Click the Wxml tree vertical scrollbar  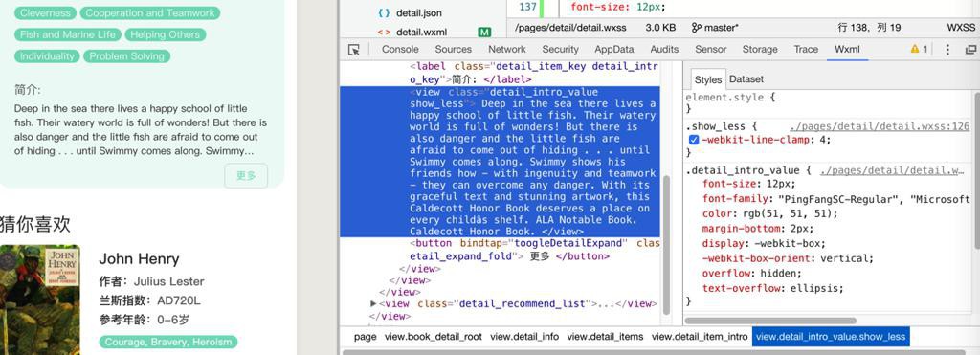click(666, 244)
